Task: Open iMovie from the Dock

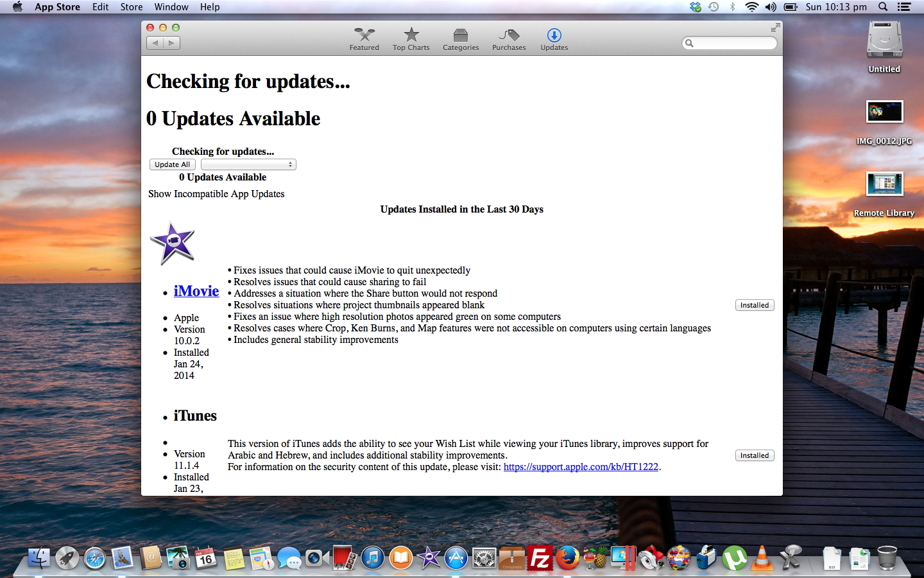Action: (429, 557)
